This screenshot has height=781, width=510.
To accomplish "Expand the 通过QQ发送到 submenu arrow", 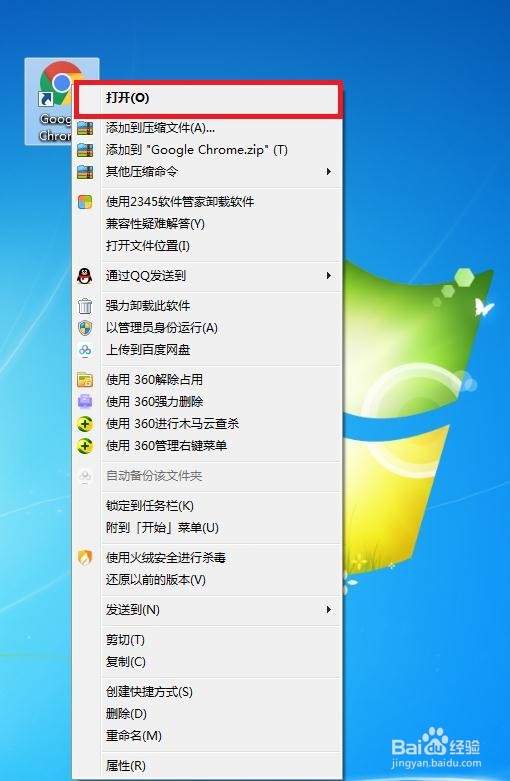I will pos(328,275).
